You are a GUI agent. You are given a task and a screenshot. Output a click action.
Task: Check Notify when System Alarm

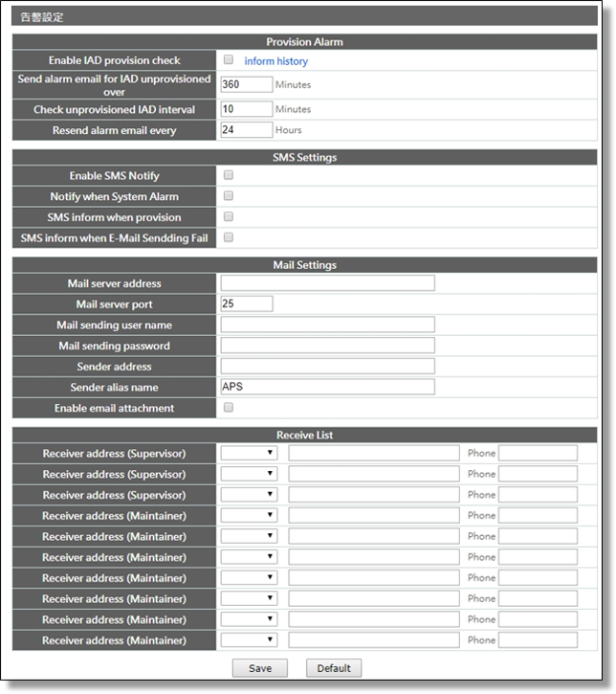(229, 196)
